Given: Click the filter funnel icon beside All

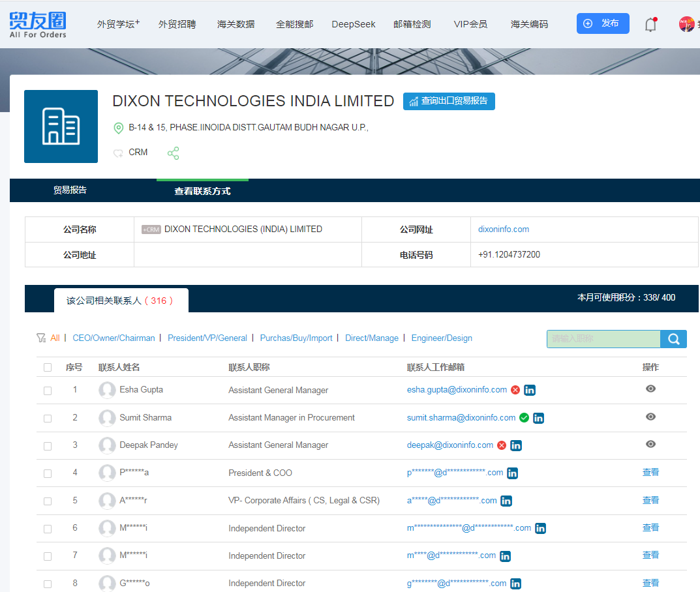Looking at the screenshot, I should point(41,338).
